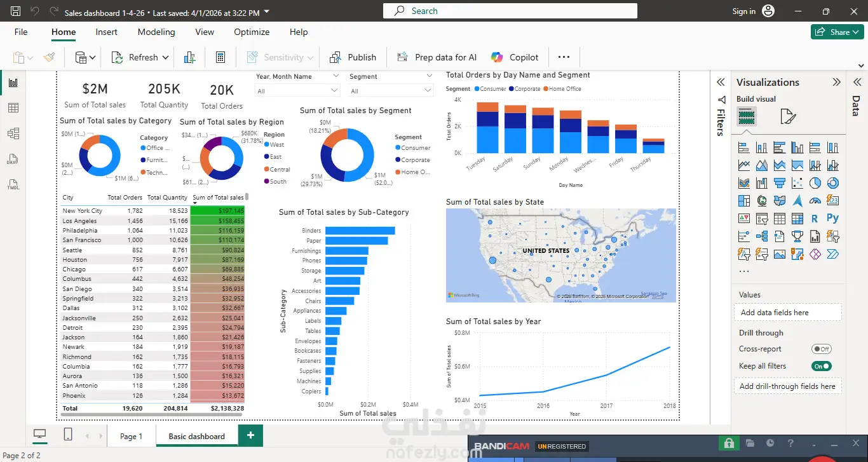868x462 pixels.
Task: Click the Format visual paintbrush icon
Action: [x=788, y=116]
